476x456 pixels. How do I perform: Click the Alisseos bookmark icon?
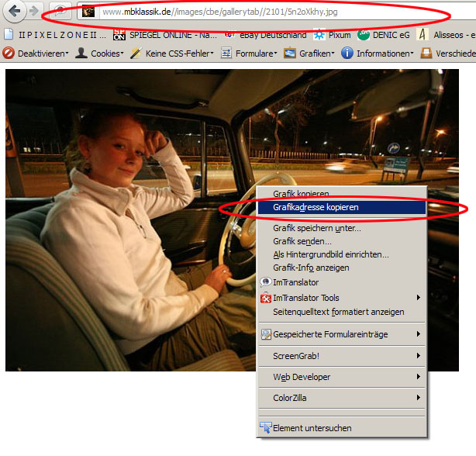pos(423,35)
